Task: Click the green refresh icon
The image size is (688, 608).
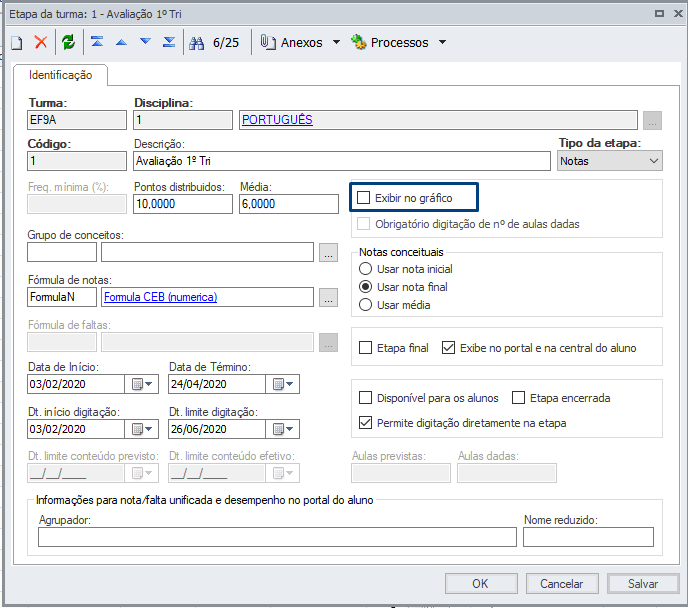Action: pyautogui.click(x=68, y=43)
